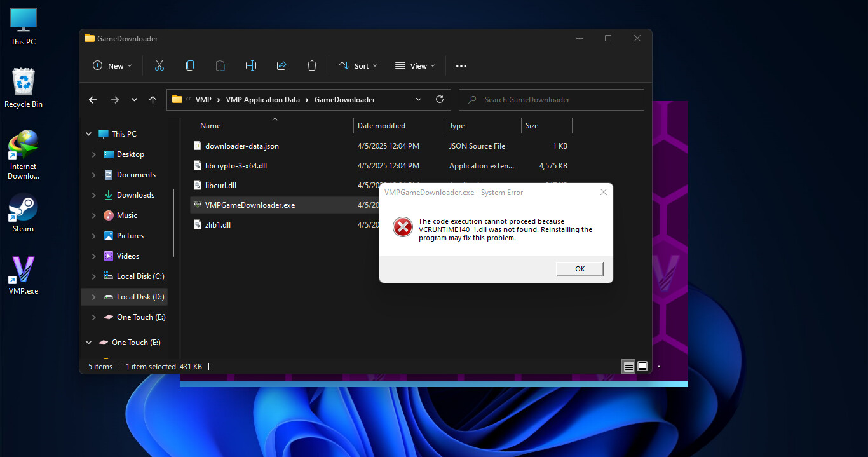Go up one folder level

pyautogui.click(x=153, y=100)
